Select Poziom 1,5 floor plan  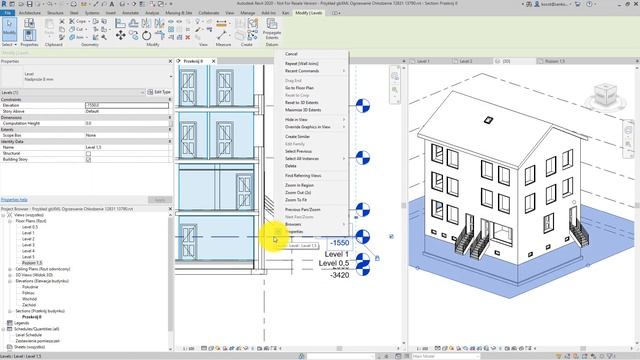[32, 263]
